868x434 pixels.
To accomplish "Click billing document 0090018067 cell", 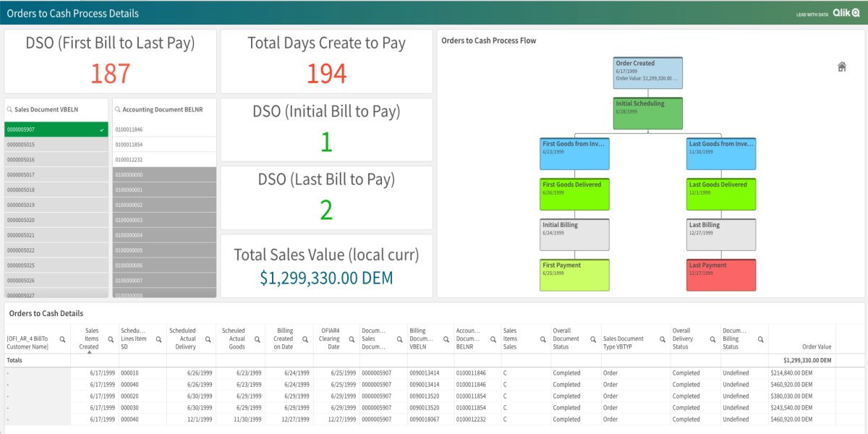I will [x=430, y=420].
